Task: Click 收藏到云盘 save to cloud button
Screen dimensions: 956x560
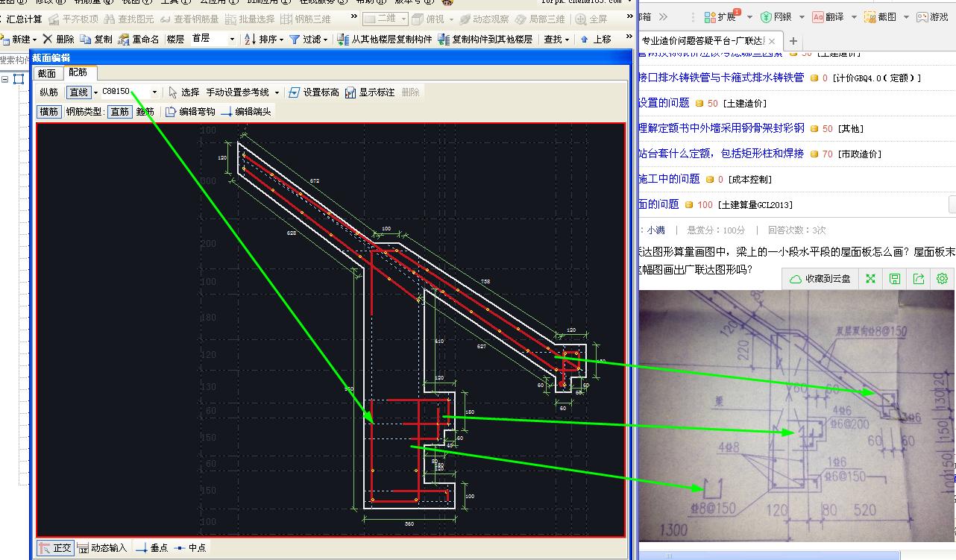Action: (820, 278)
